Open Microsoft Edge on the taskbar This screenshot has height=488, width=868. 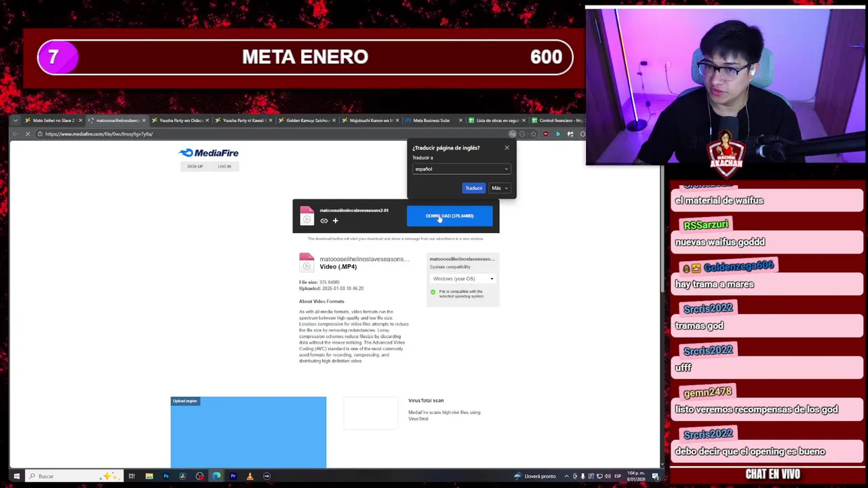point(216,476)
